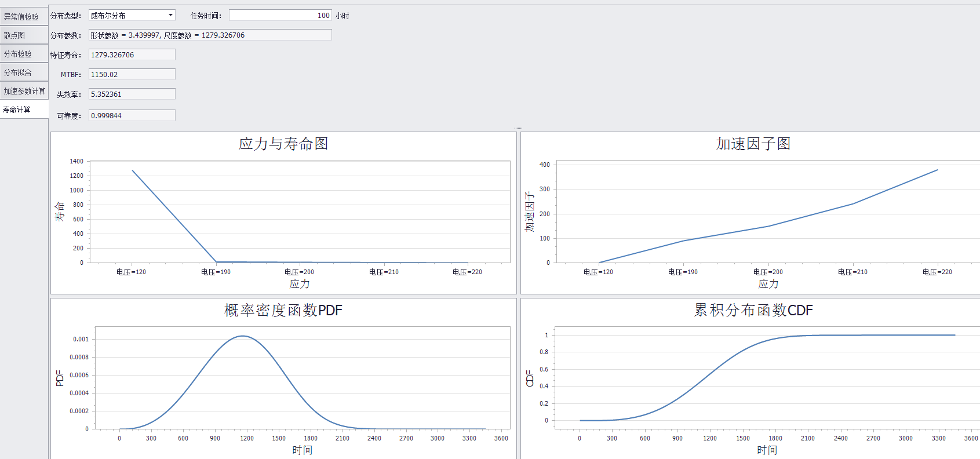Click the 电压=190 label in 应力与寿命图
The width and height of the screenshot is (980, 459).
click(x=216, y=272)
